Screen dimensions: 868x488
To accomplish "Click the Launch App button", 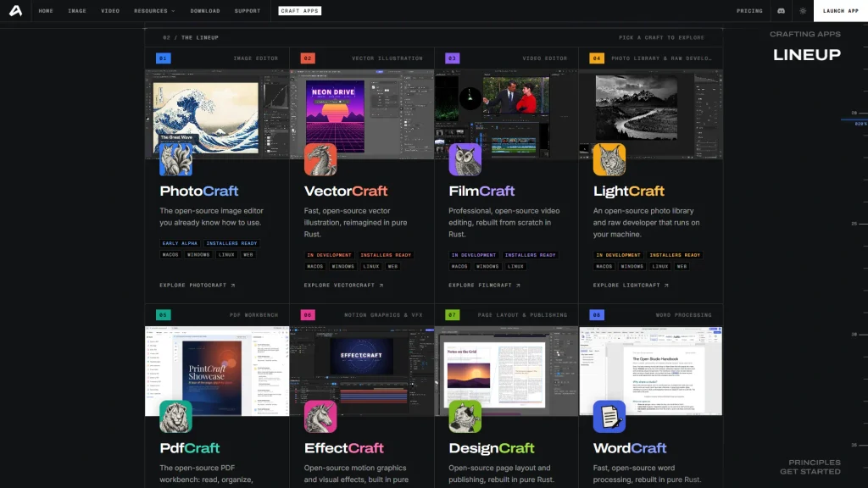I will (840, 11).
